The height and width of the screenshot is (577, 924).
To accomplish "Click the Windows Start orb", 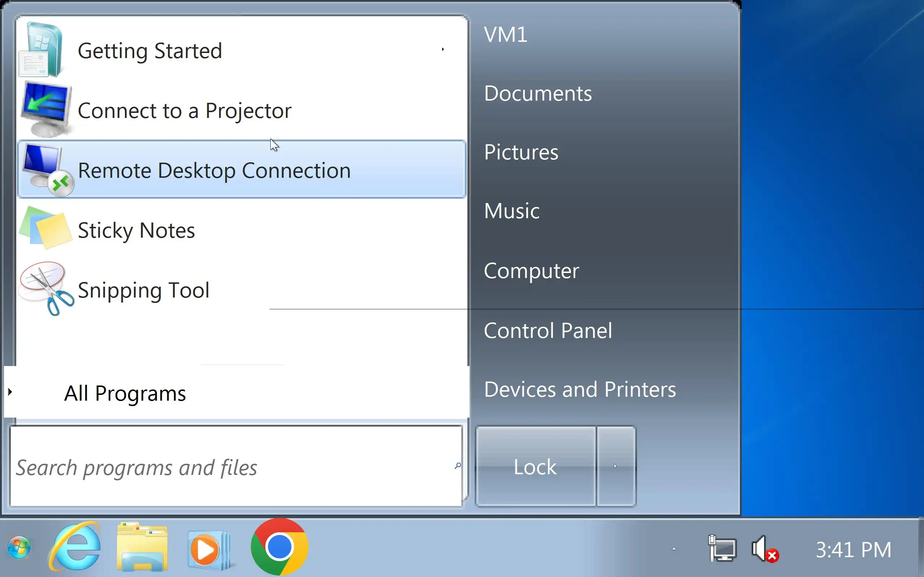I will click(x=19, y=547).
